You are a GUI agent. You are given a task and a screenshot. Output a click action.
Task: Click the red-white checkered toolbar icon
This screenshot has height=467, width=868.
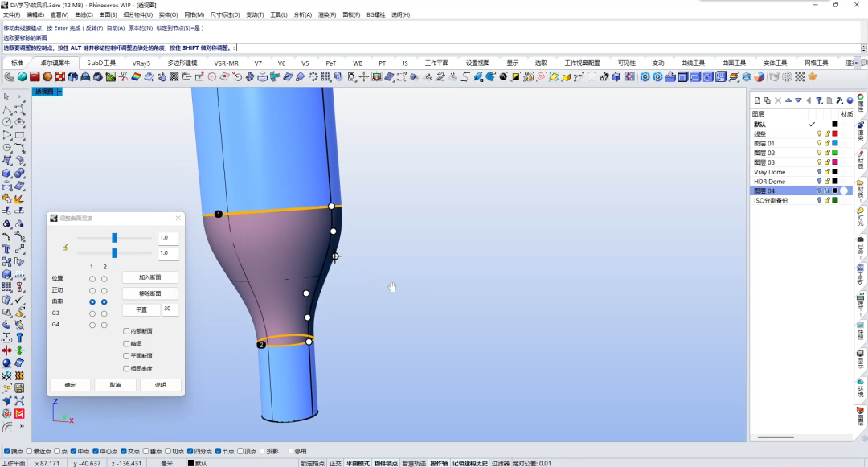(60, 76)
